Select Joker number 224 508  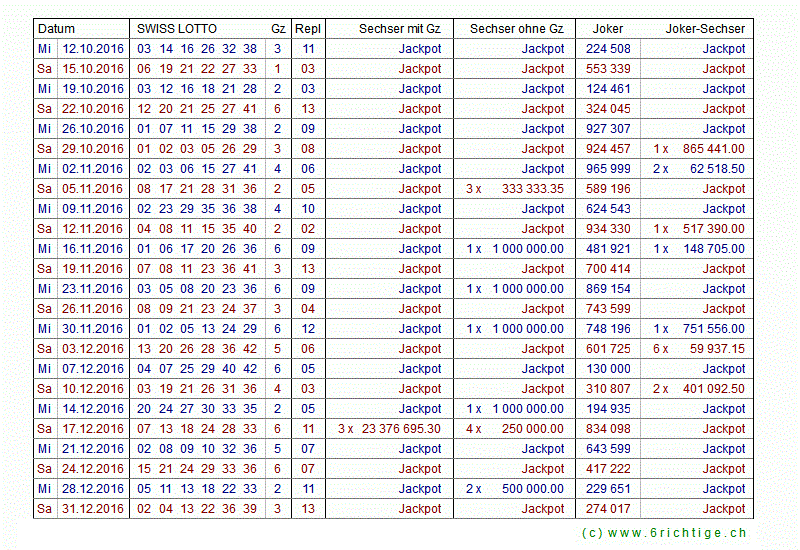coord(608,49)
